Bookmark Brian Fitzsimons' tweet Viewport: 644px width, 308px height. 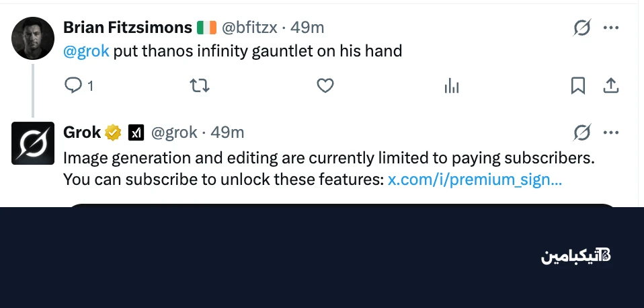(x=578, y=85)
